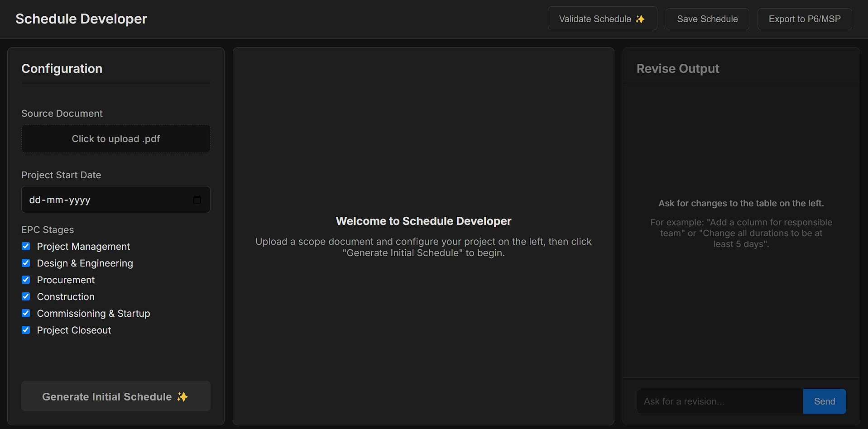Image resolution: width=868 pixels, height=429 pixels.
Task: Click the Generate Initial Schedule button
Action: coord(115,396)
